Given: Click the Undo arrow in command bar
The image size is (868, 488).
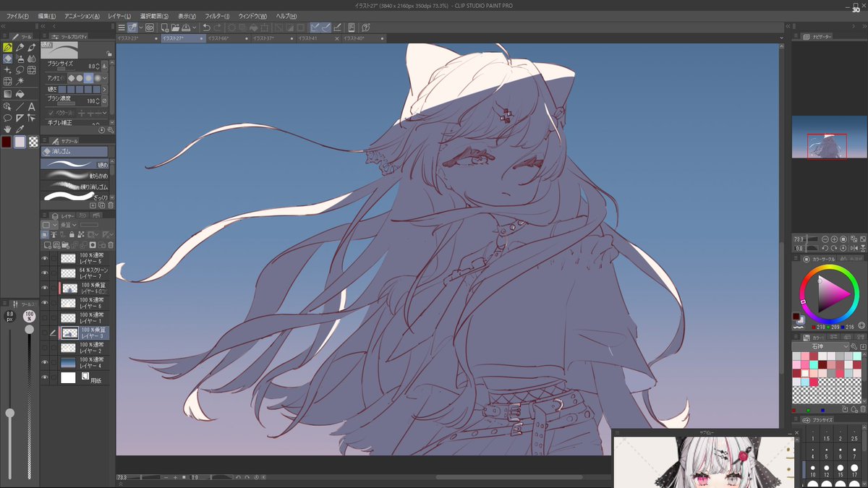Looking at the screenshot, I should click(206, 27).
